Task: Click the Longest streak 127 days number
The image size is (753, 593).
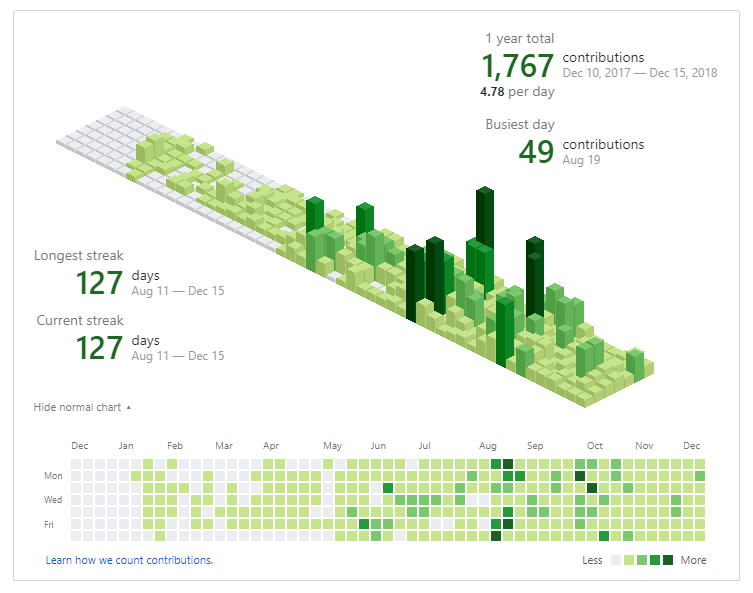Action: pyautogui.click(x=99, y=283)
